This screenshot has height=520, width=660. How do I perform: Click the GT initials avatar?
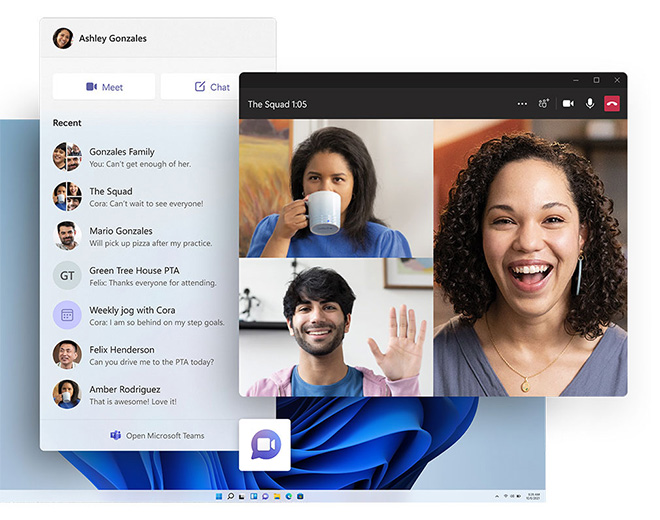point(67,275)
